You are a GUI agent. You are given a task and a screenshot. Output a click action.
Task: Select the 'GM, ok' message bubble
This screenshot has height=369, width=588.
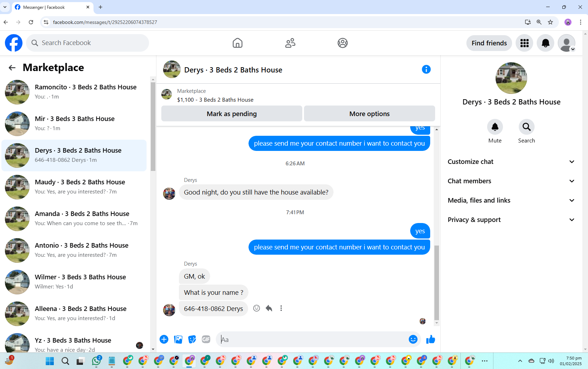tap(194, 276)
